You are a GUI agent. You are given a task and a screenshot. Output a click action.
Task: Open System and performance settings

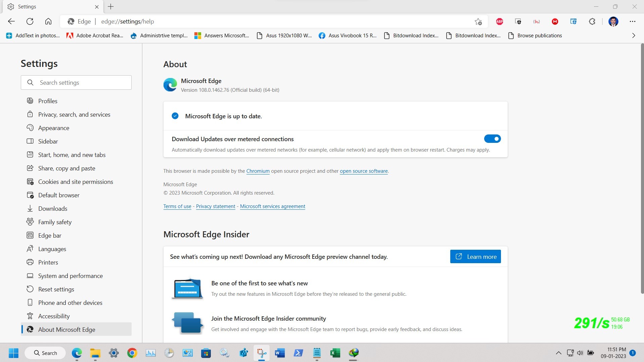pyautogui.click(x=76, y=276)
